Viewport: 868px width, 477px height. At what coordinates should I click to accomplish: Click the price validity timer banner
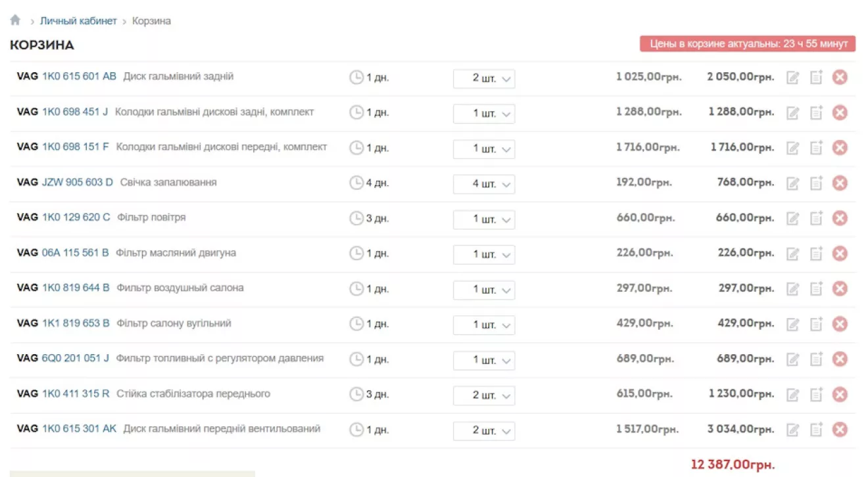pyautogui.click(x=748, y=44)
